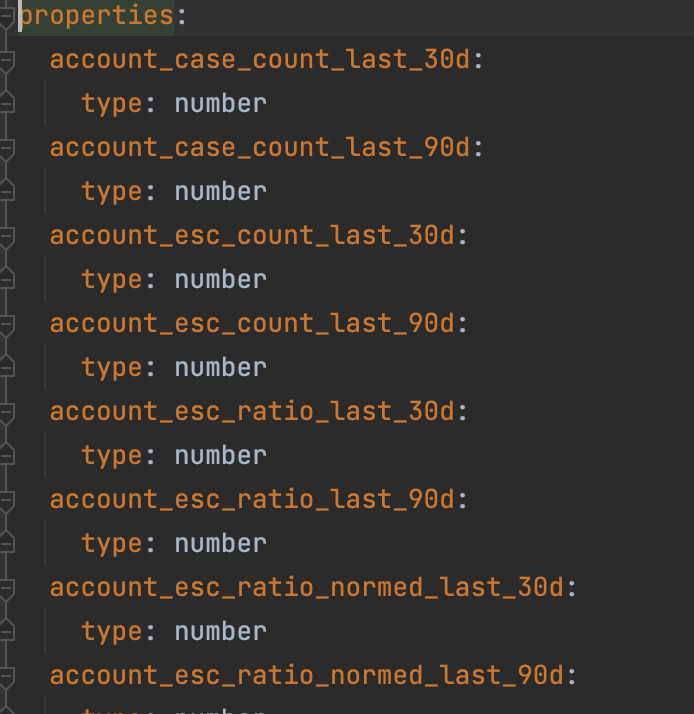Fold the account_esc_ratio_last_90d block in gutter
Screen dimensions: 694x714
[6, 502]
